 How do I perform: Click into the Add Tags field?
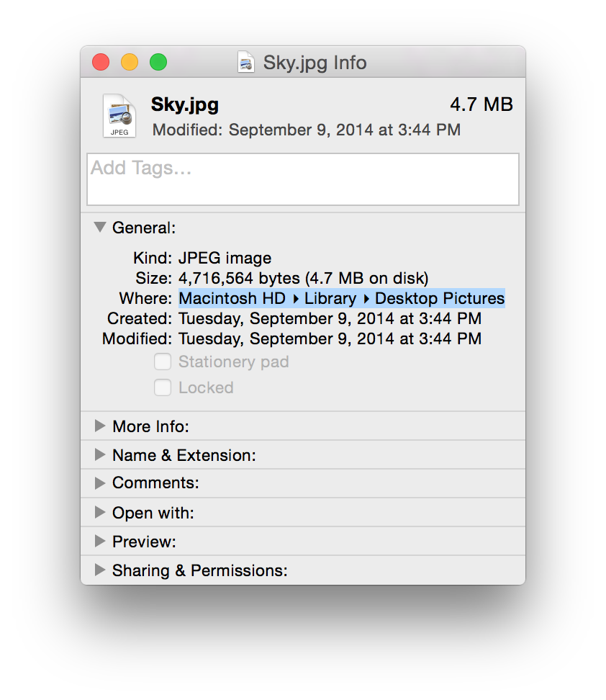[303, 179]
